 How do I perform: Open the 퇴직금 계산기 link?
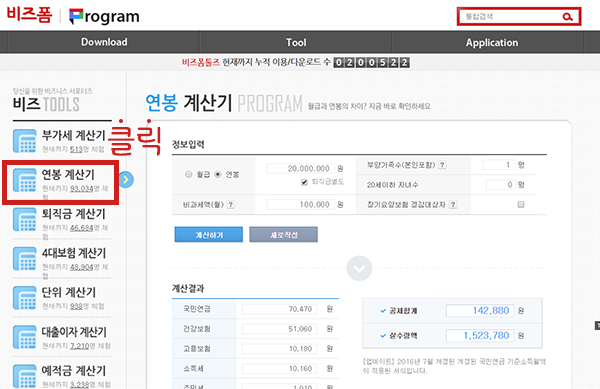tap(73, 214)
